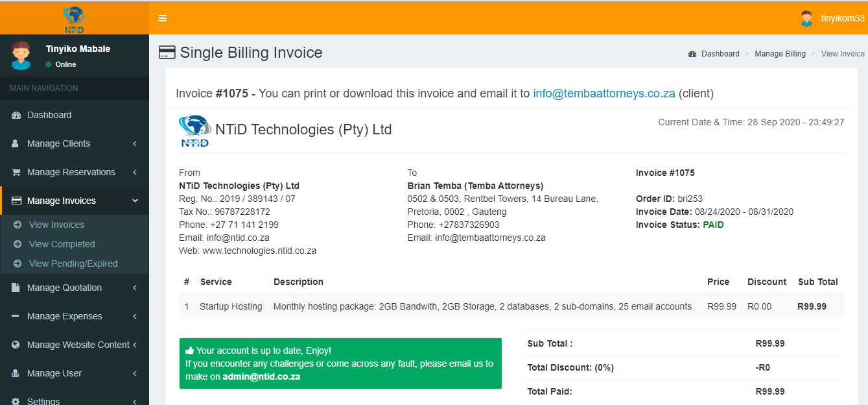Go to Dashboard via breadcrumb link
Screen dimensions: 868x405
point(720,54)
